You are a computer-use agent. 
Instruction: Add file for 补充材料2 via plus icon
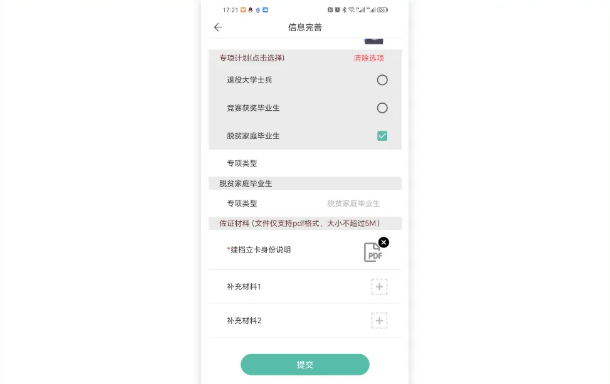(379, 321)
